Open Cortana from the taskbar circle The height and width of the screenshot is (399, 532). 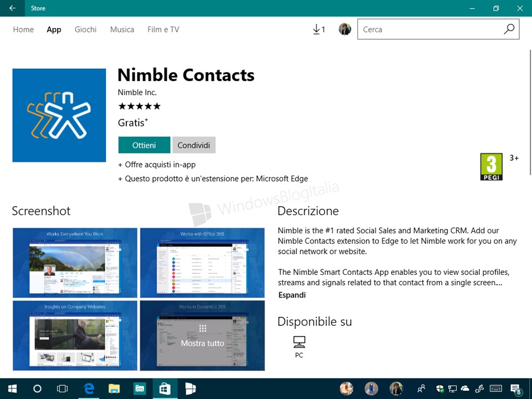(37, 388)
